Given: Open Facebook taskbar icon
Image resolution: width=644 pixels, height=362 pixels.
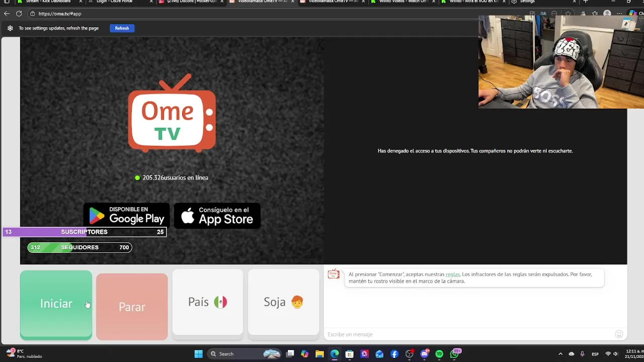Looking at the screenshot, I should (x=394, y=354).
